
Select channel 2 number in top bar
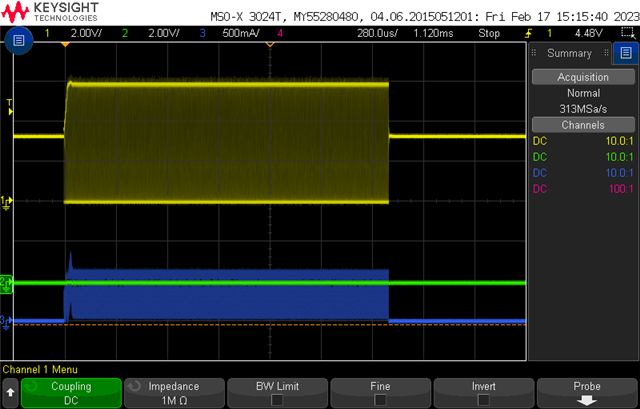coord(125,33)
